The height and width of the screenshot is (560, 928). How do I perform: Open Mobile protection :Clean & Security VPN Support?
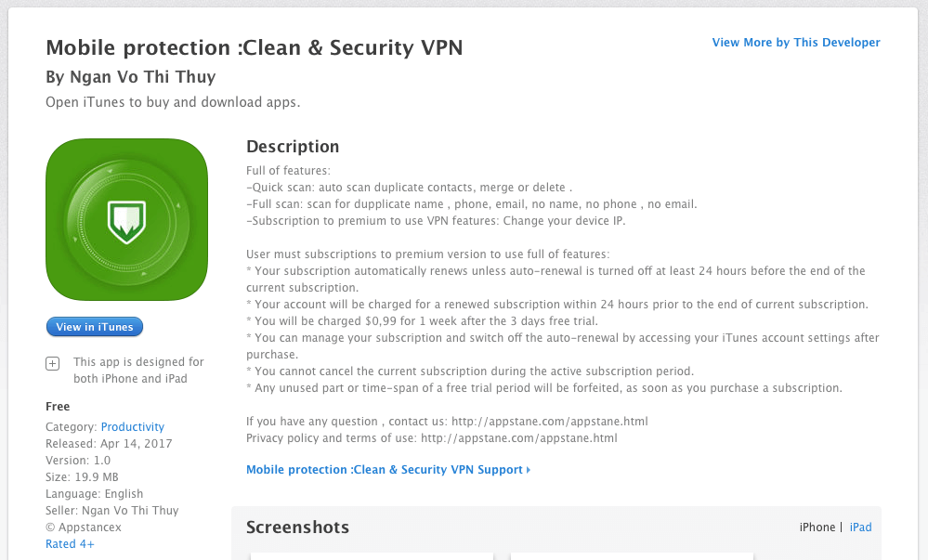385,469
